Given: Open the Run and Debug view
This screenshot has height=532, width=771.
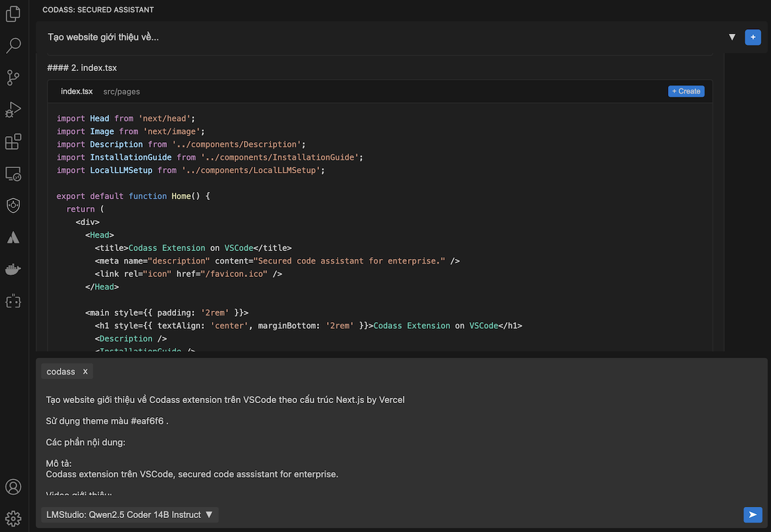Looking at the screenshot, I should (x=13, y=110).
